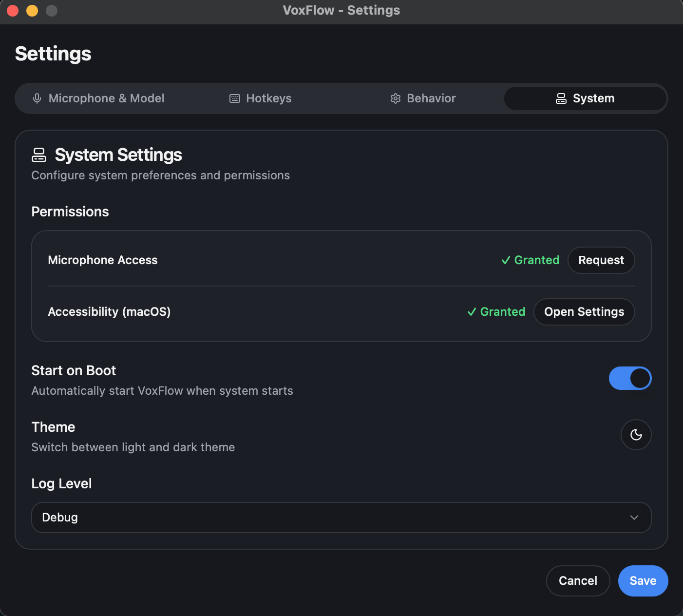The image size is (683, 616).
Task: Change Debug log level selection
Action: pyautogui.click(x=341, y=518)
